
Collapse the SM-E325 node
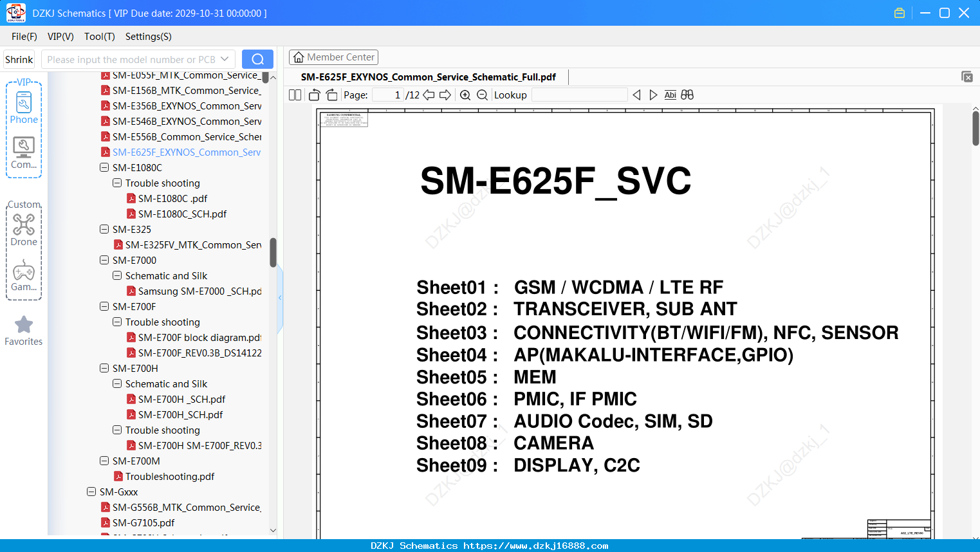(x=104, y=230)
